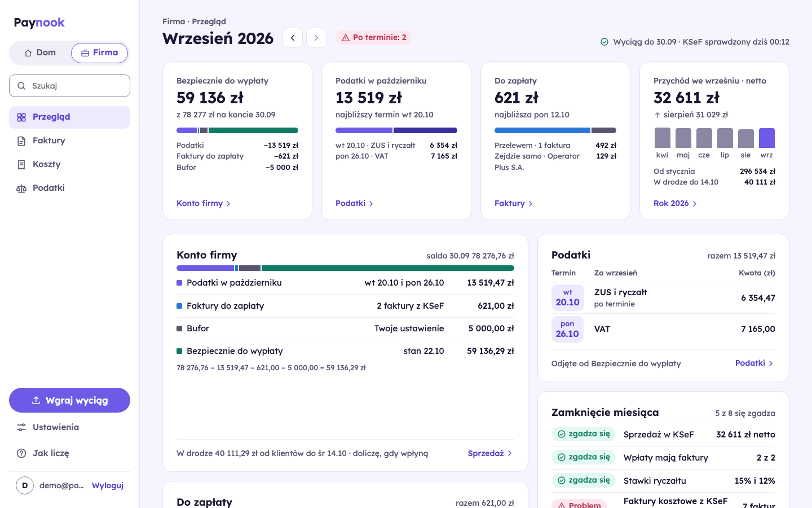Open Ustawienia settings
812x508 pixels.
[x=69, y=427]
